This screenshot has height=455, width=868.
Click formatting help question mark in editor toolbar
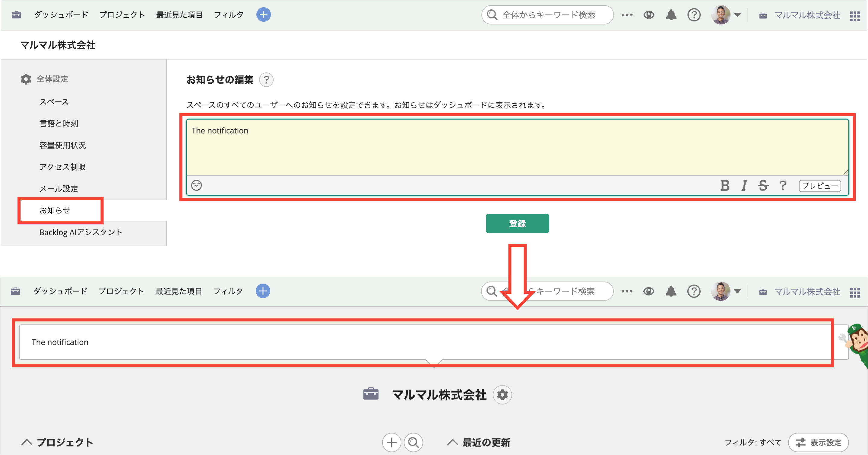click(x=783, y=185)
